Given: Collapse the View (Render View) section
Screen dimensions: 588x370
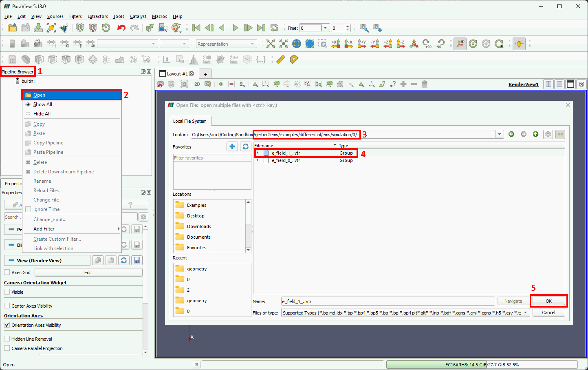Looking at the screenshot, I should [12, 260].
